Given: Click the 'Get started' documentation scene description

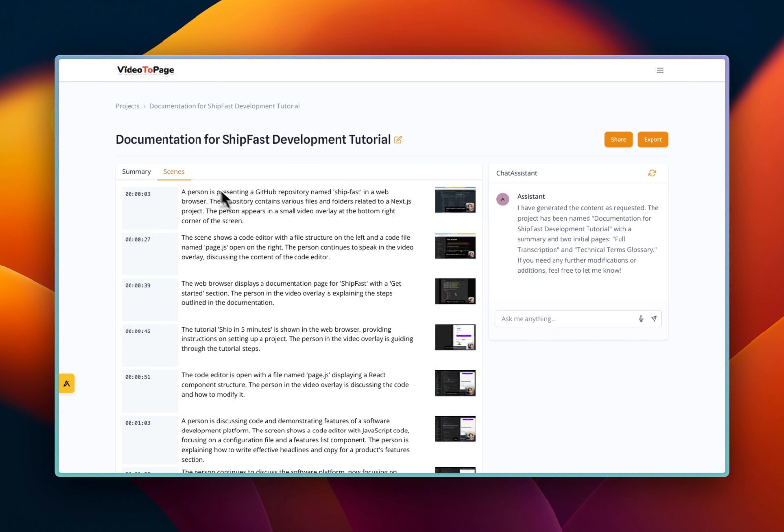Looking at the screenshot, I should [292, 293].
